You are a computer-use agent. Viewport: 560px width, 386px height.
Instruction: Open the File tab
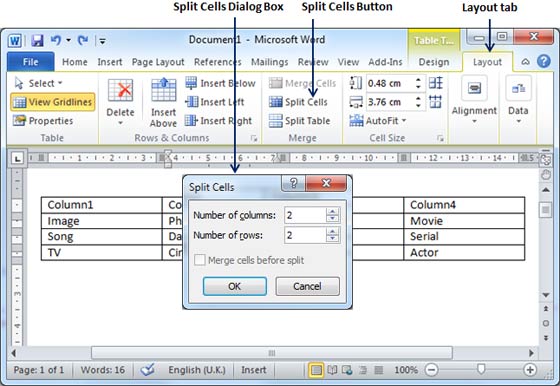point(31,62)
